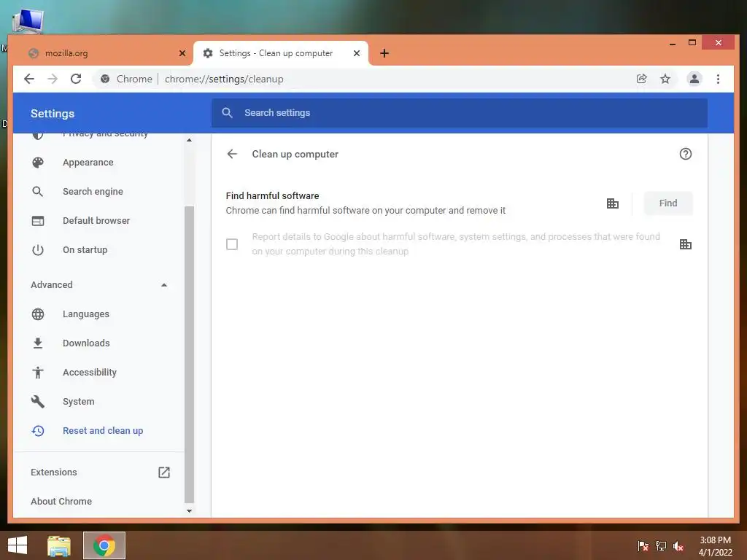Click into the Search settings field
Viewport: 747px width, 560px height.
coord(460,113)
